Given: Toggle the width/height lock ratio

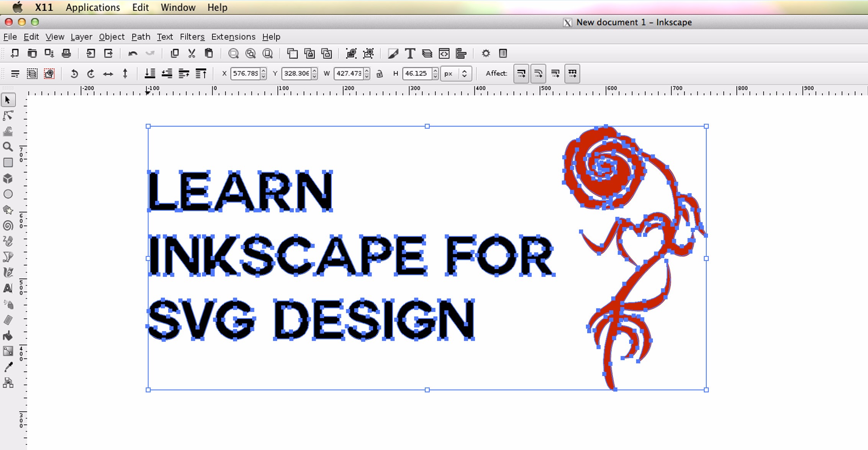Looking at the screenshot, I should pyautogui.click(x=380, y=74).
